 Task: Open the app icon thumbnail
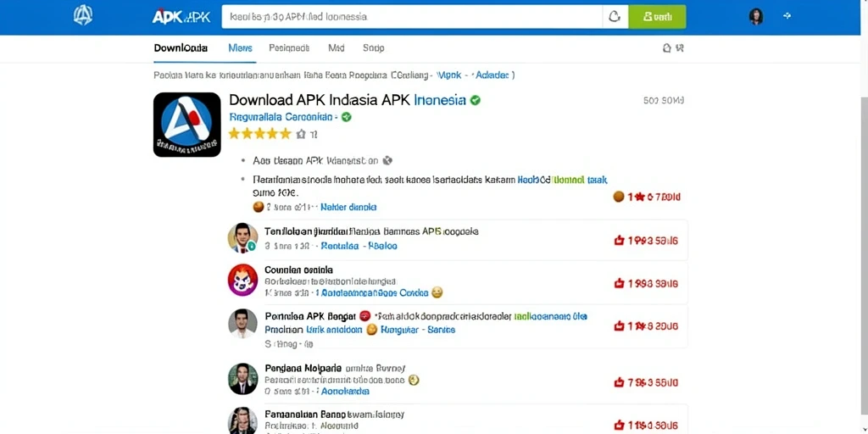point(187,125)
